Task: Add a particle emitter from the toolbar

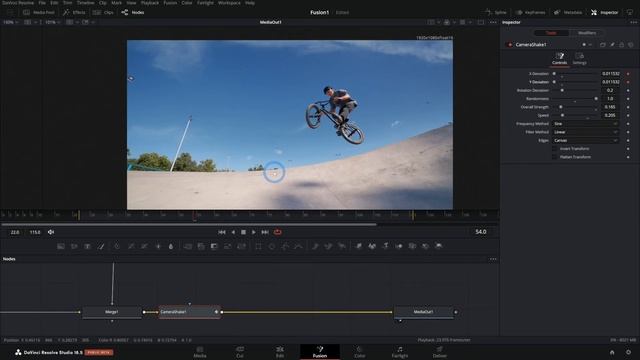Action: coord(315,246)
